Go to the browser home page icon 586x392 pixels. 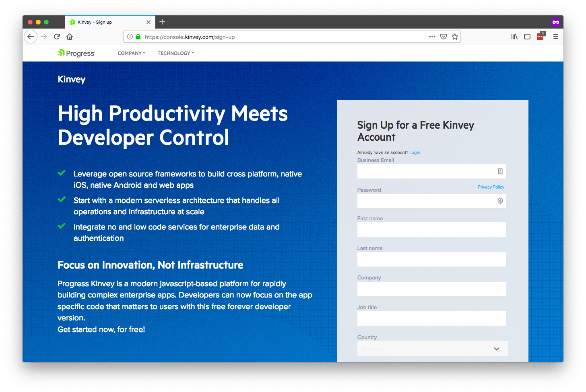(70, 37)
